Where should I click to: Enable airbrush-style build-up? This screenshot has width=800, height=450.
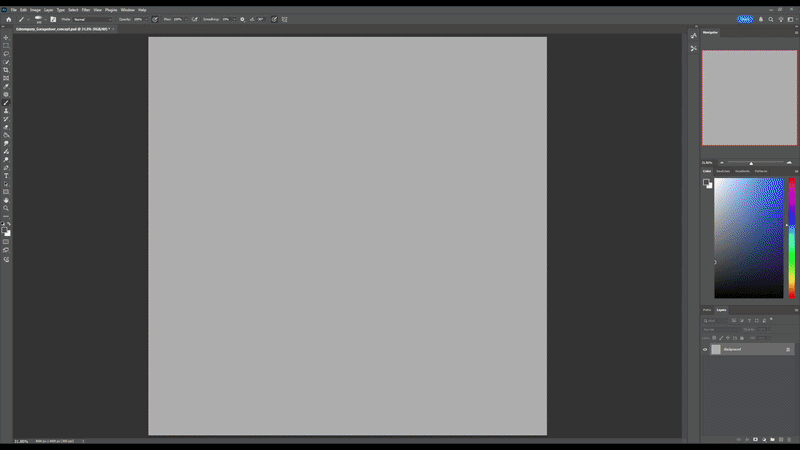[194, 19]
